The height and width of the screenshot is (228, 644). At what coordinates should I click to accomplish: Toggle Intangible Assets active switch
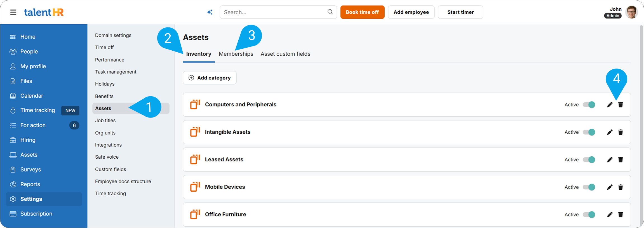589,132
